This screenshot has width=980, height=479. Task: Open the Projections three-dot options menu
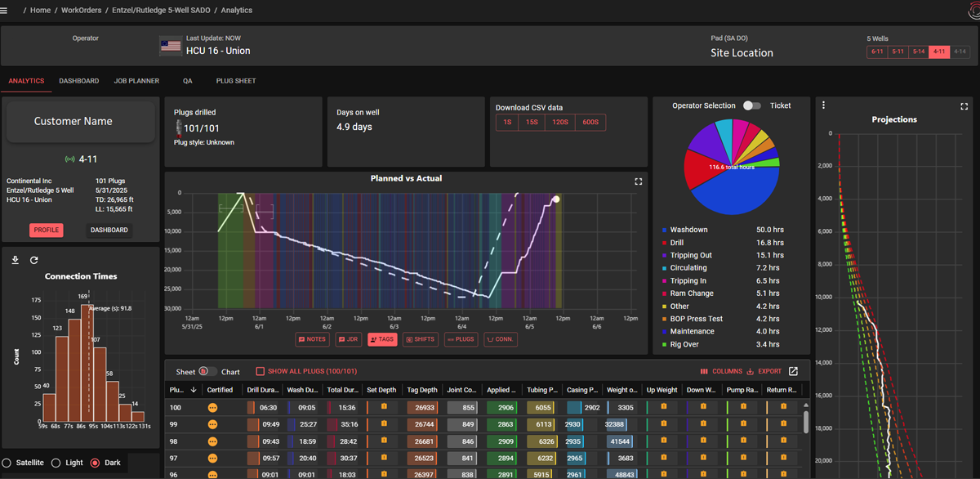823,105
